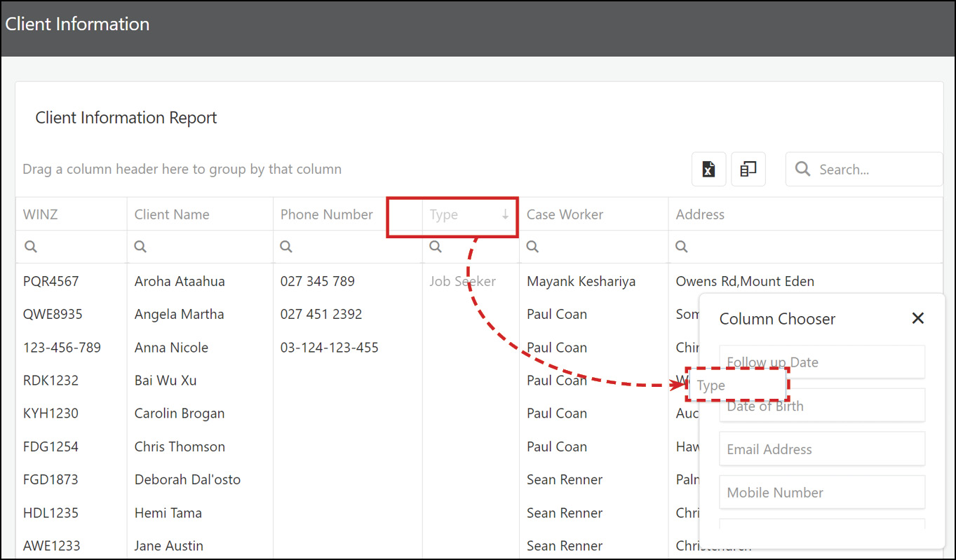Click the Type column filter magnifier
Screen dimensions: 956x560
point(436,247)
